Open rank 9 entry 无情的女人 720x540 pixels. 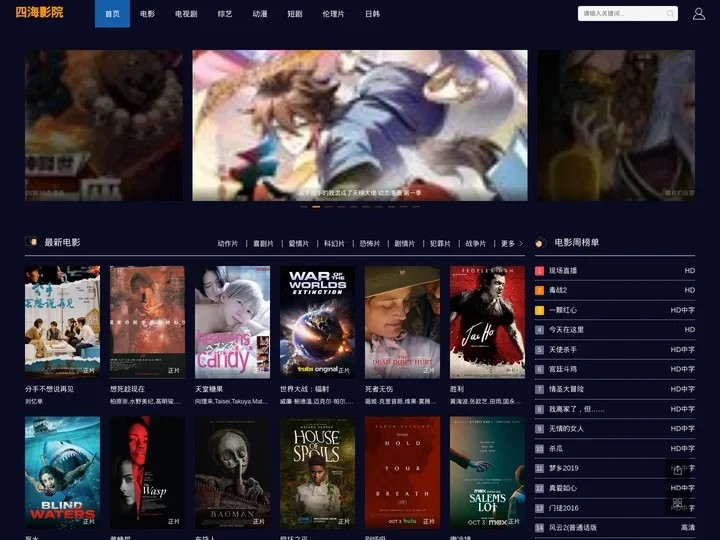(615, 428)
